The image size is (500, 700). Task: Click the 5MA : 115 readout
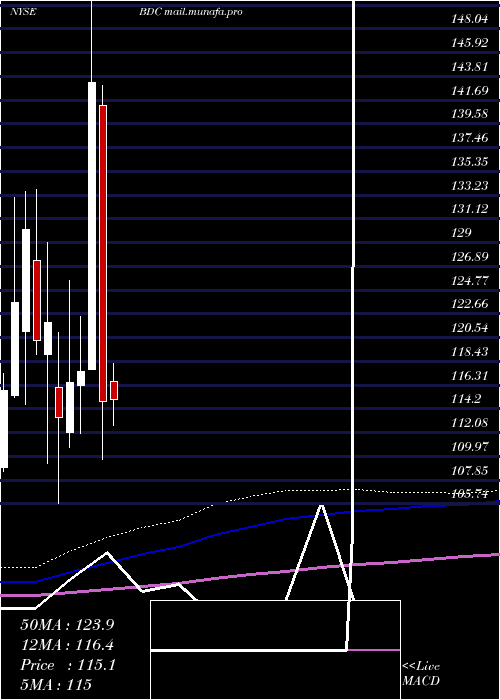tap(56, 684)
